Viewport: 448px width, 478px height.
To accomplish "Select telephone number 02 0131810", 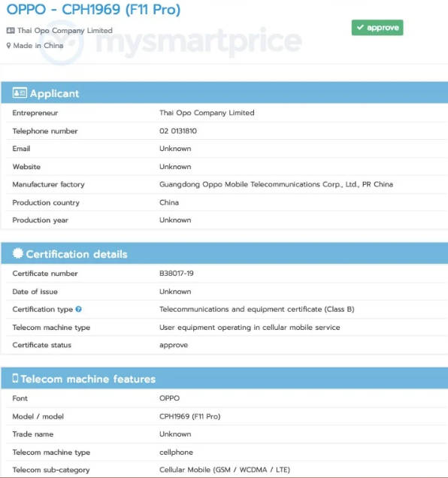I will (178, 131).
